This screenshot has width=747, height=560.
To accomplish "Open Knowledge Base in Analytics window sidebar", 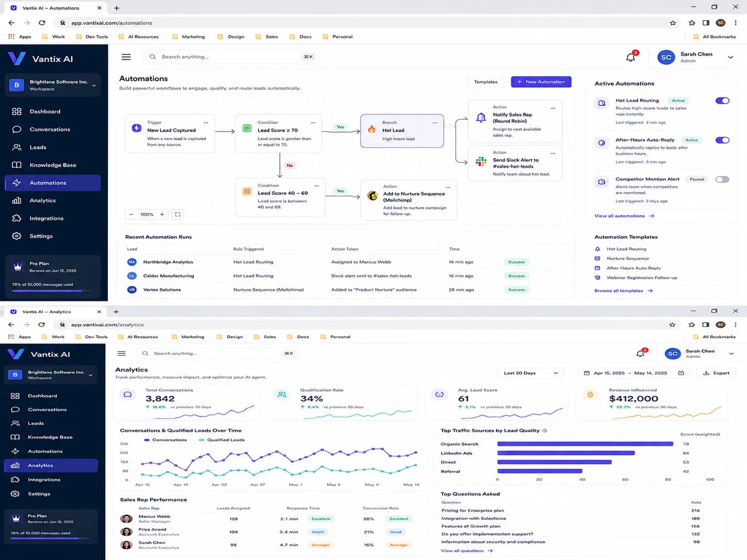I will pyautogui.click(x=51, y=437).
